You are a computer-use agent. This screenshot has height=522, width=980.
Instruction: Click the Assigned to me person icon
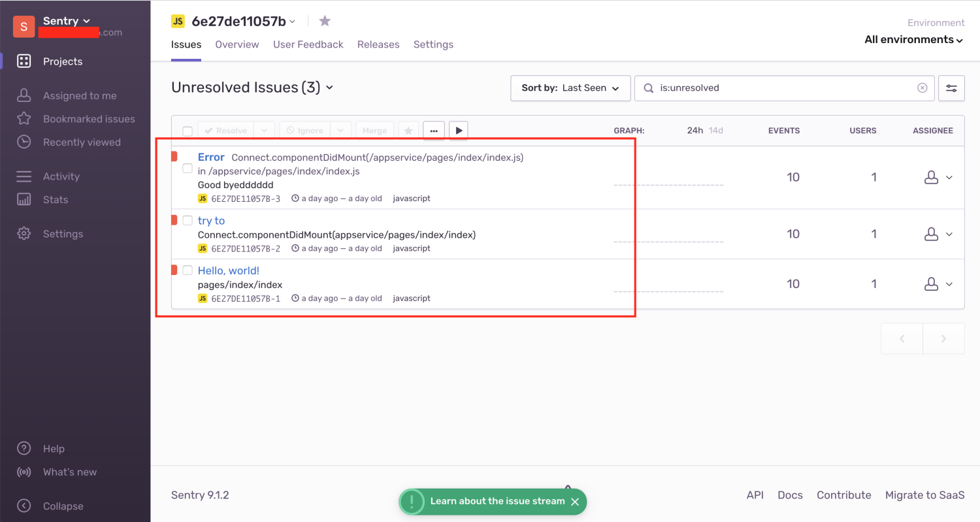24,95
